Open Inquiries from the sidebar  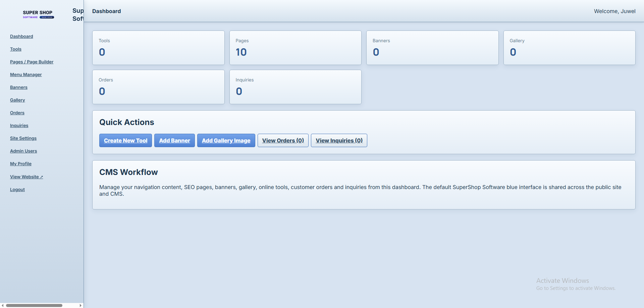(19, 125)
